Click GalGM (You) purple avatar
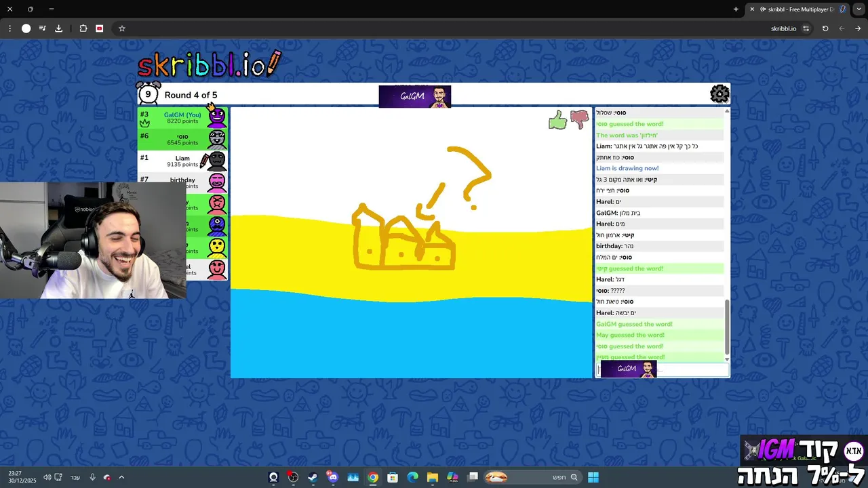The image size is (868, 488). pyautogui.click(x=216, y=117)
